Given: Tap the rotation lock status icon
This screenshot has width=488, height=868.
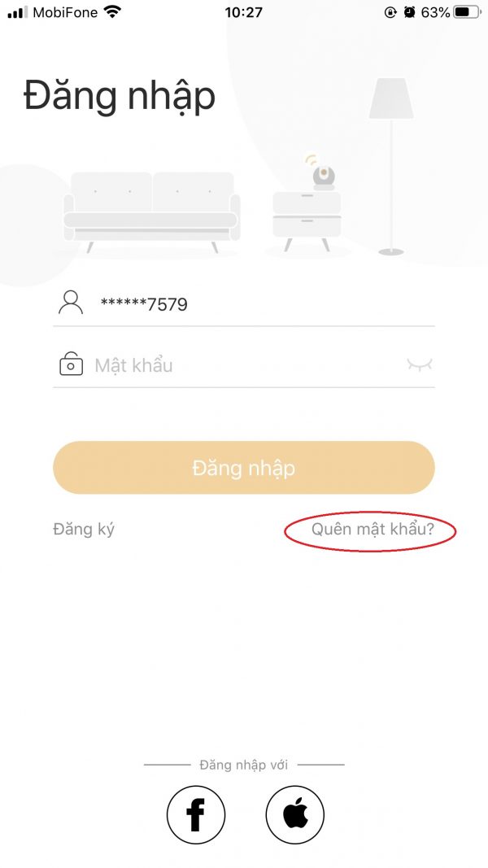Looking at the screenshot, I should click(391, 12).
